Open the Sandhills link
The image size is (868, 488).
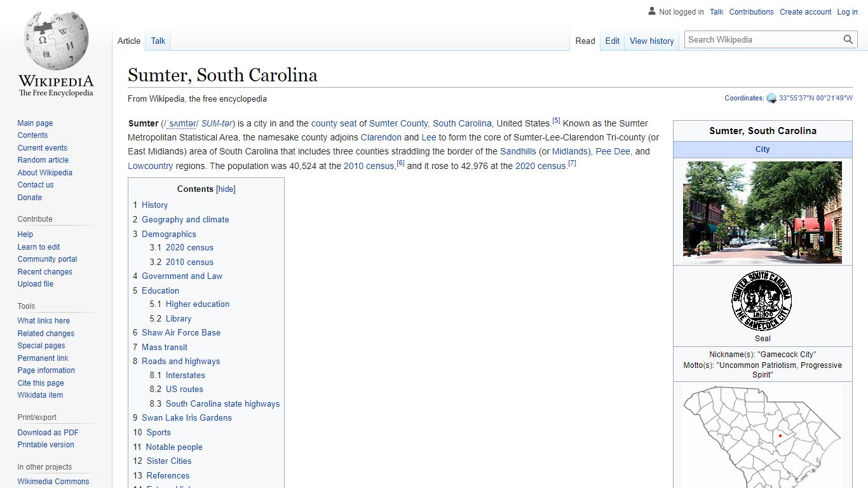point(518,151)
